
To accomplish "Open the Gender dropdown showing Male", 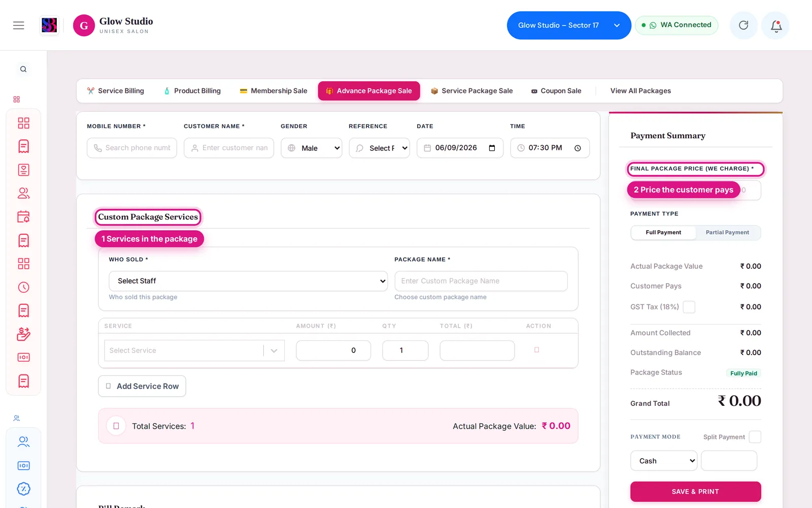I will pyautogui.click(x=312, y=148).
